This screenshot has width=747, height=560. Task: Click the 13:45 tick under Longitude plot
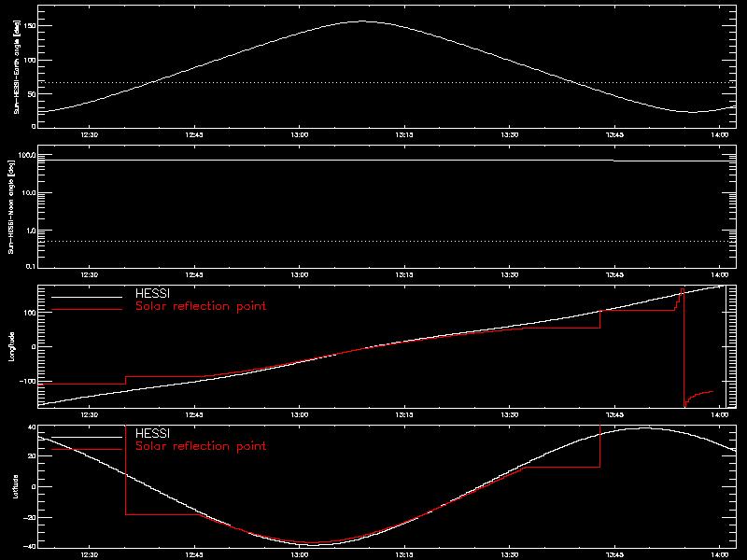point(614,414)
